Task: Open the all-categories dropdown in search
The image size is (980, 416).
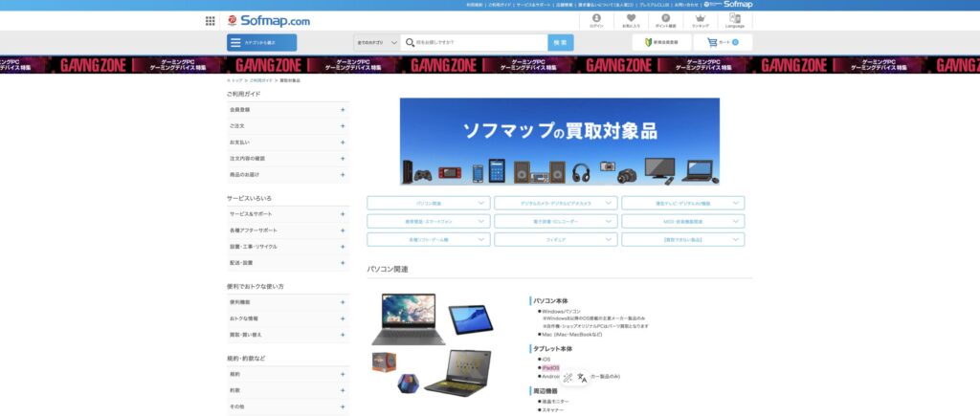Action: (376, 43)
